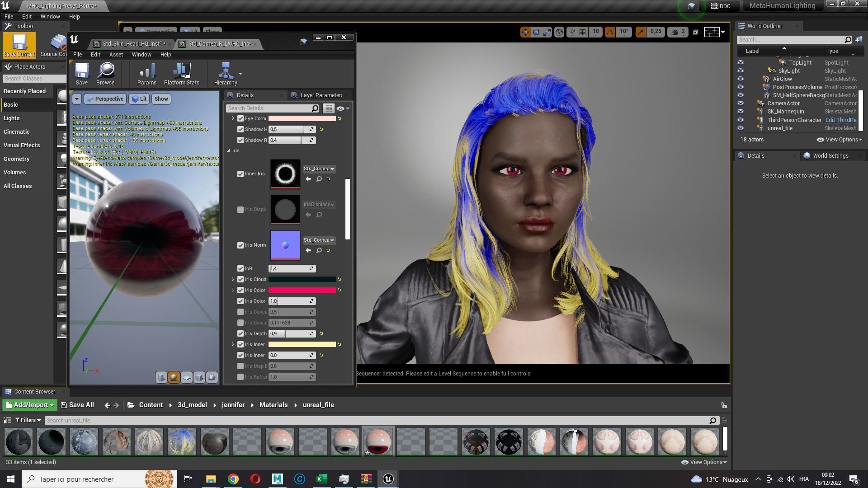The image size is (868, 488).
Task: Toggle rotation snap icon in viewport
Action: pyautogui.click(x=610, y=32)
